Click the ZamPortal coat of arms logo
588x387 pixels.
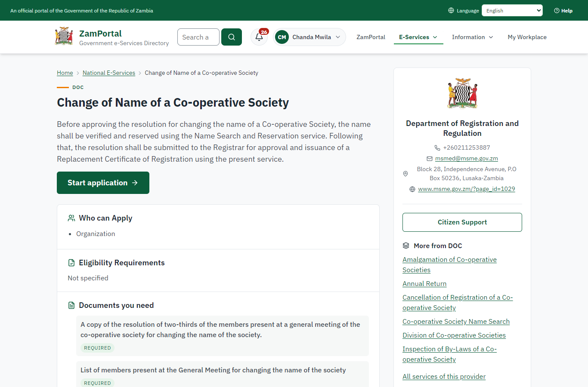64,37
